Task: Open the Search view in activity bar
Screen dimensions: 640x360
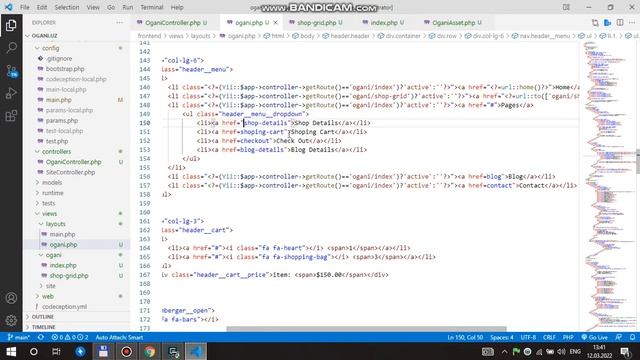Action: [11, 48]
